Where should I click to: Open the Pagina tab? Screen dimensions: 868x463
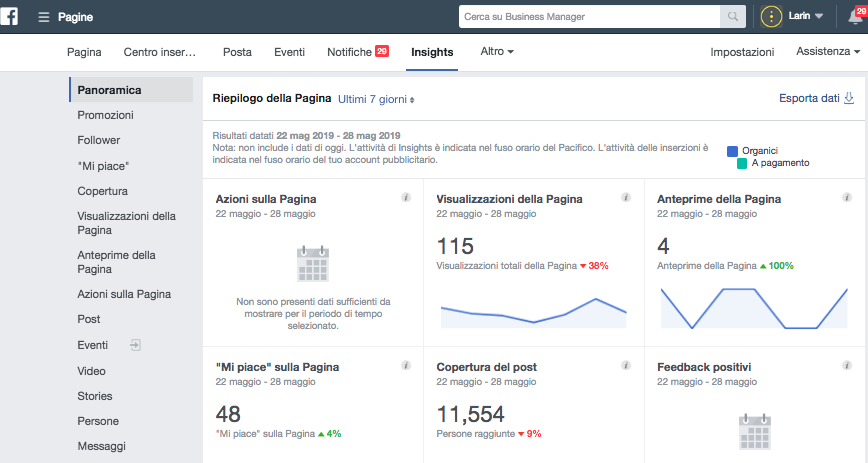(84, 52)
